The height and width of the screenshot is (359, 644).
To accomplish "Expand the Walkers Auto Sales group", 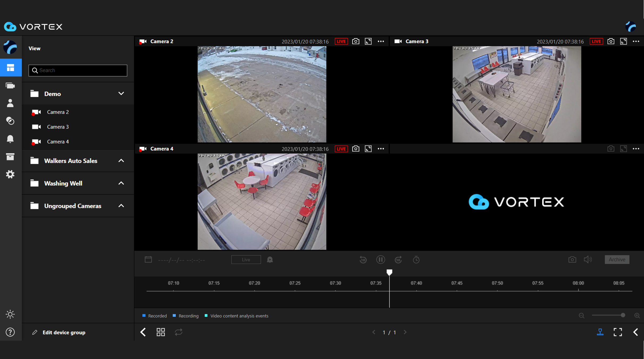I will (121, 161).
